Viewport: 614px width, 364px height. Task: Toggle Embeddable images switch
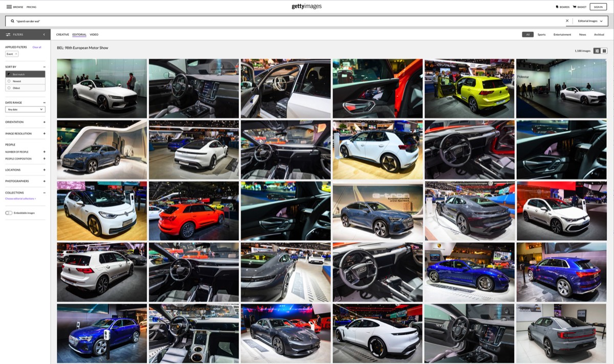point(9,213)
